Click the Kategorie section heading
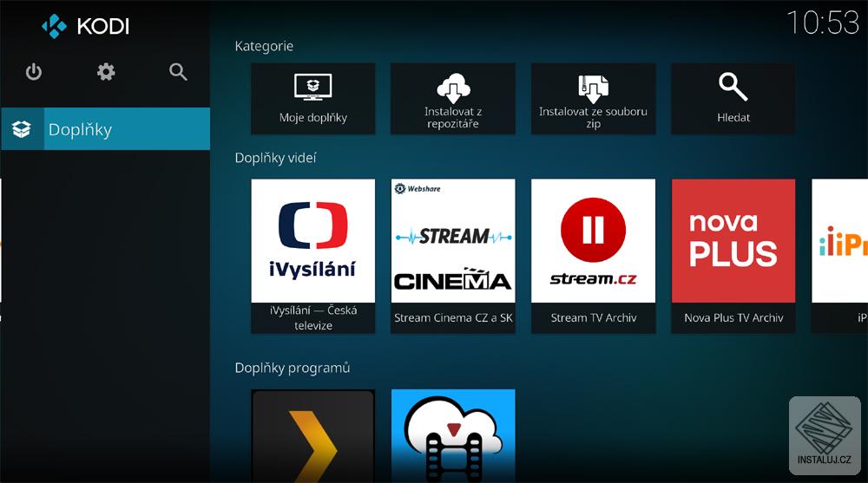Viewport: 868px width, 483px height. point(264,46)
